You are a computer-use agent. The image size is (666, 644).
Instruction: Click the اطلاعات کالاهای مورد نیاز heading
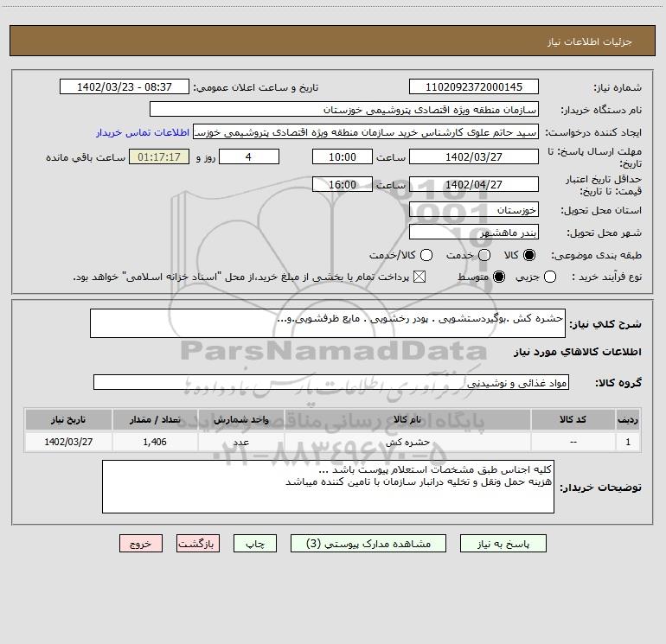(577, 352)
